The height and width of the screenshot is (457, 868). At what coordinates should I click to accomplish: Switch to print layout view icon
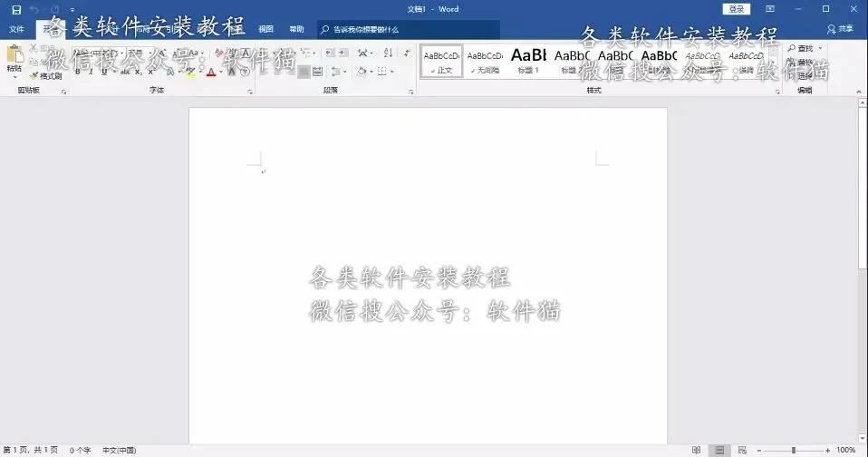719,451
